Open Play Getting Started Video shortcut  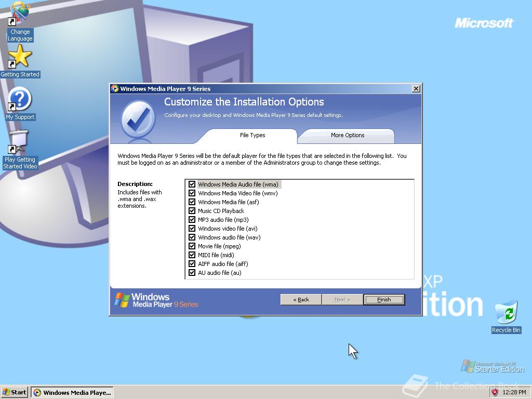20,149
